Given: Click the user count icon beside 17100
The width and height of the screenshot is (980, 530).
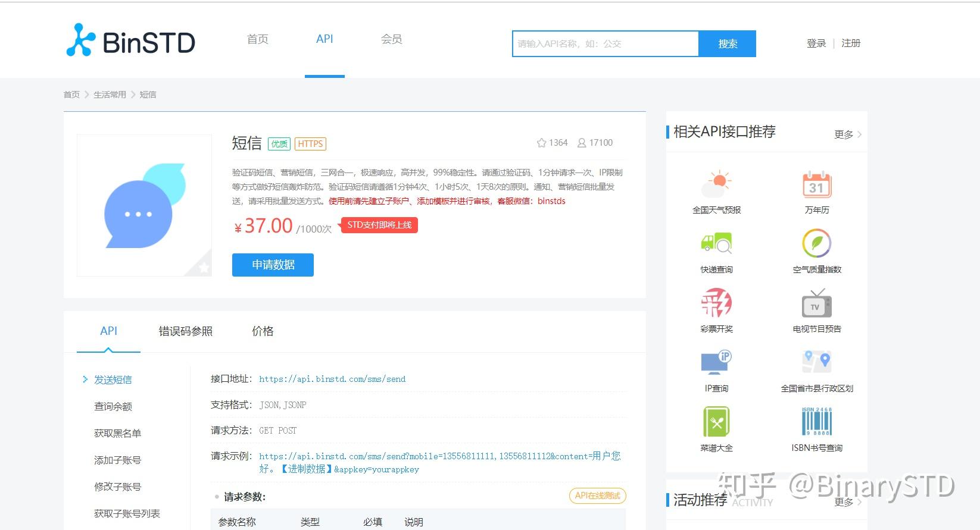Looking at the screenshot, I should 582,143.
